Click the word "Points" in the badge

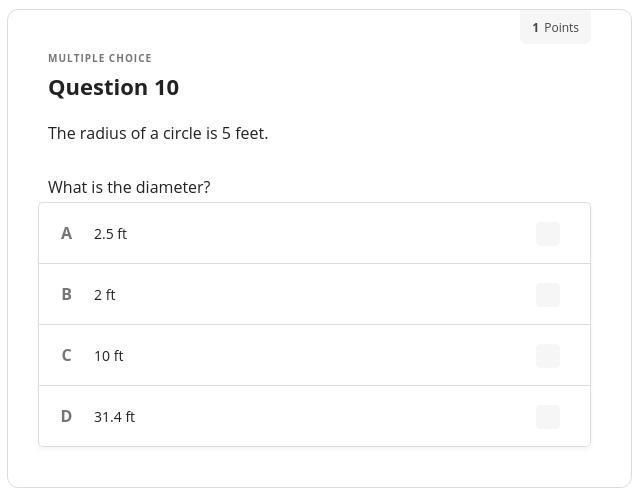(x=561, y=28)
